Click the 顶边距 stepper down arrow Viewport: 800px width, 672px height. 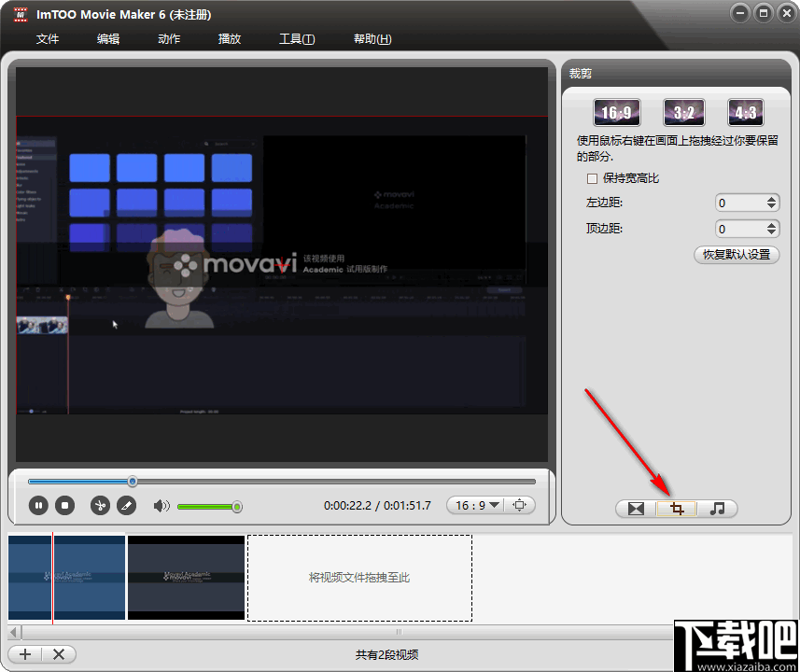pos(772,232)
